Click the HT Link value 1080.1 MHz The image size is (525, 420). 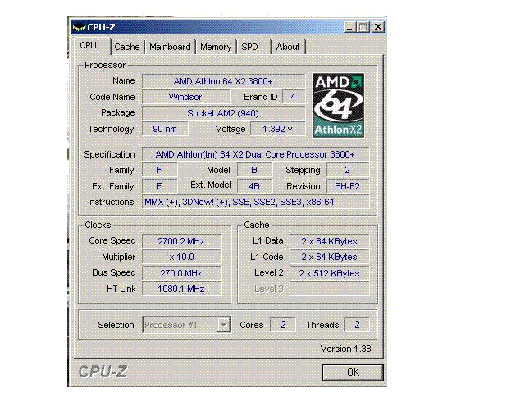tap(182, 289)
